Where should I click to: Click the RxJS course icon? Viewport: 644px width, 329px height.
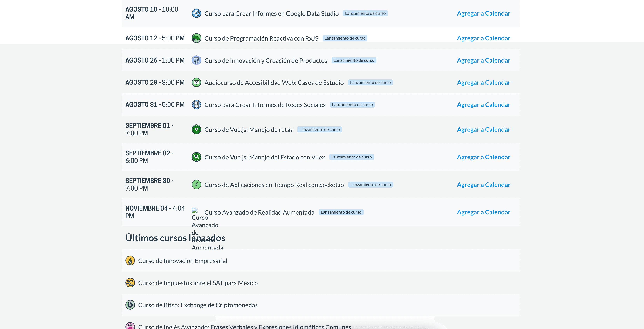coord(196,38)
